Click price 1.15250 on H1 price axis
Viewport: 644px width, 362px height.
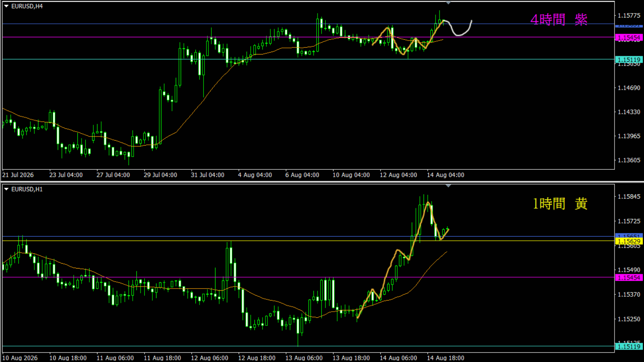click(629, 319)
